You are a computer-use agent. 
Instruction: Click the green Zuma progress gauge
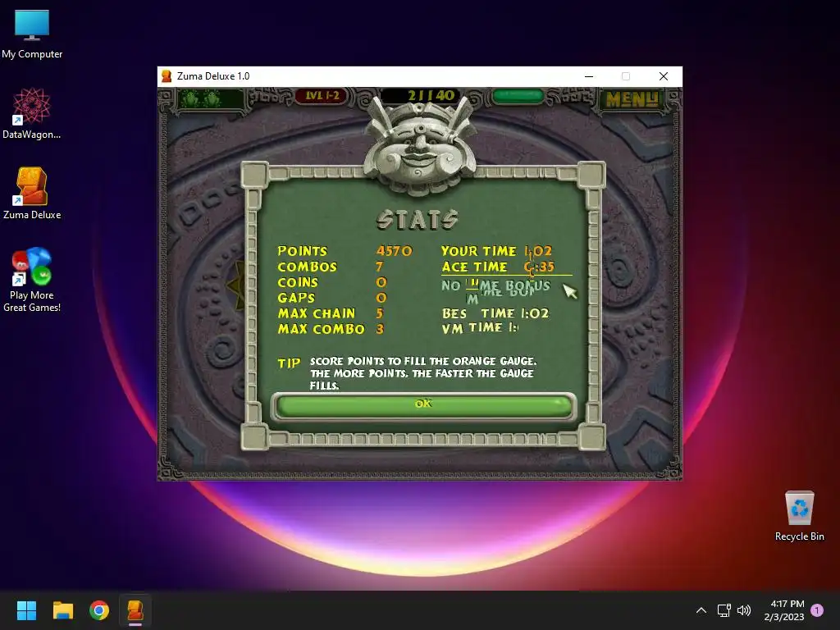click(518, 97)
